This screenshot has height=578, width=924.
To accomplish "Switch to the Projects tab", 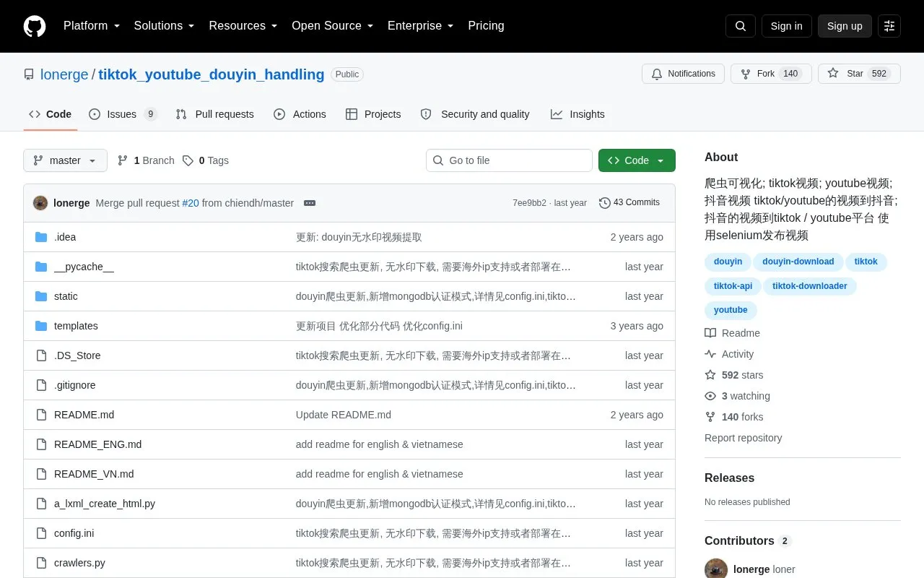I will (373, 114).
